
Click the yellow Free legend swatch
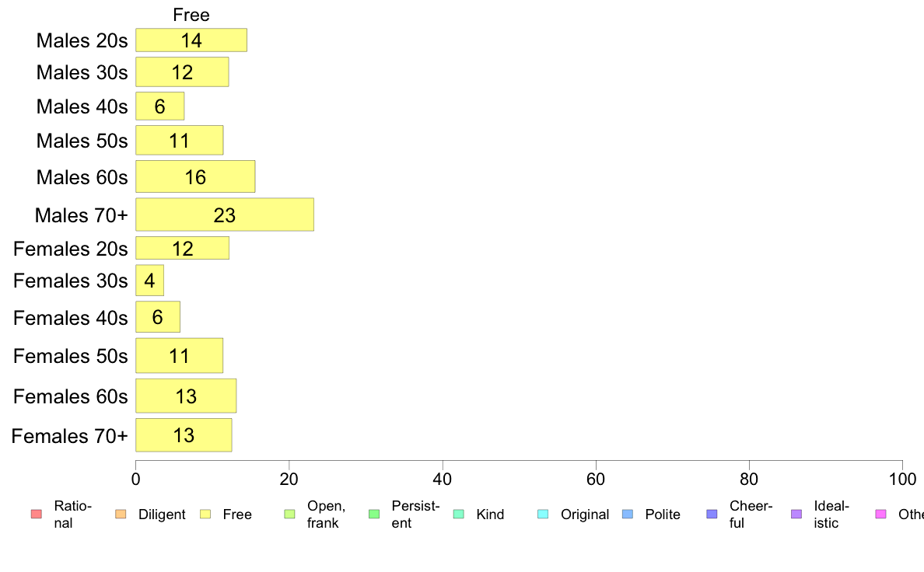pyautogui.click(x=205, y=514)
